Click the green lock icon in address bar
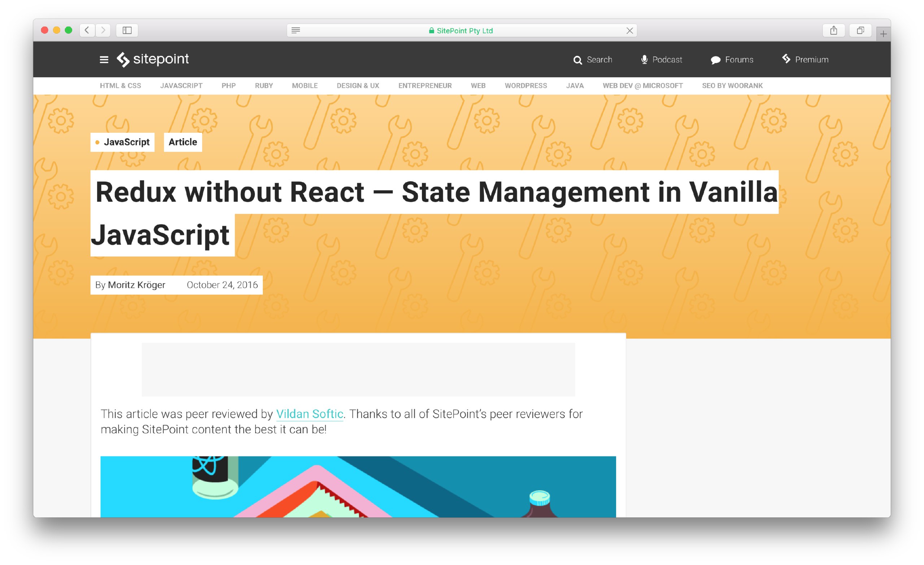This screenshot has height=565, width=924. tap(431, 31)
